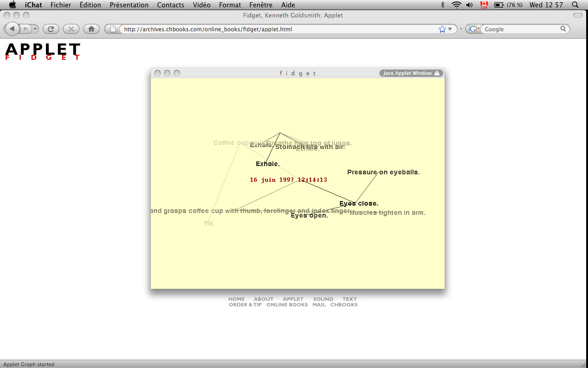Screen dimensions: 588x368
Task: Go back with the browser Back arrow
Action: [x=12, y=29]
